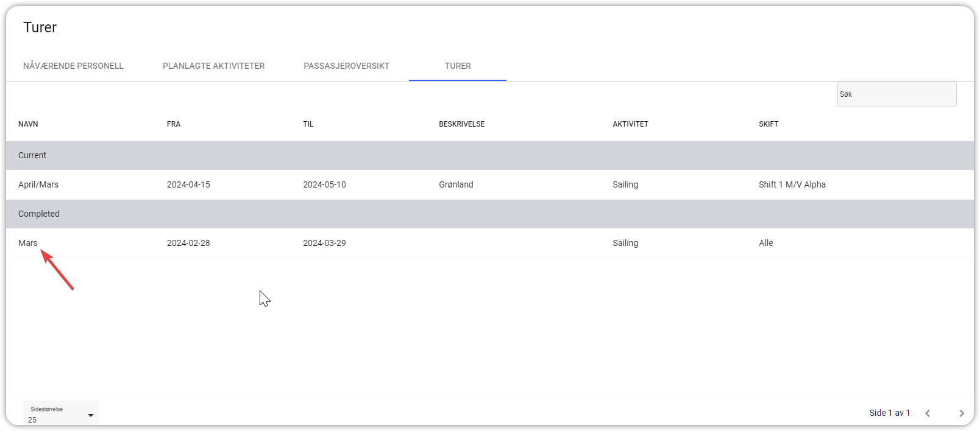Collapse the Current group row
The height and width of the screenshot is (431, 980).
[x=32, y=156]
